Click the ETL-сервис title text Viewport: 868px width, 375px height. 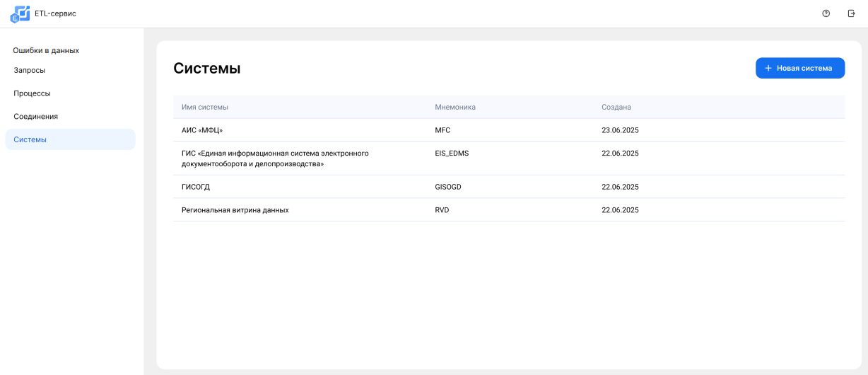pos(55,13)
